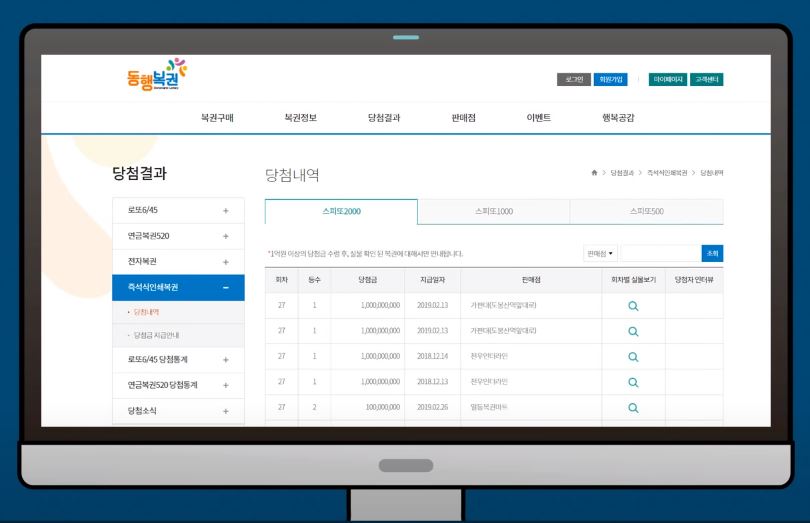
Task: Click the 회원가입 button
Action: pos(611,79)
